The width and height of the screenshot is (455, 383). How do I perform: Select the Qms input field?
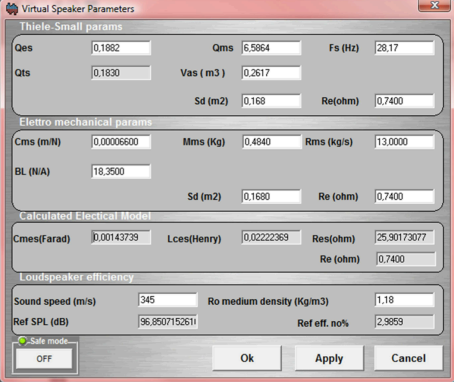click(271, 48)
